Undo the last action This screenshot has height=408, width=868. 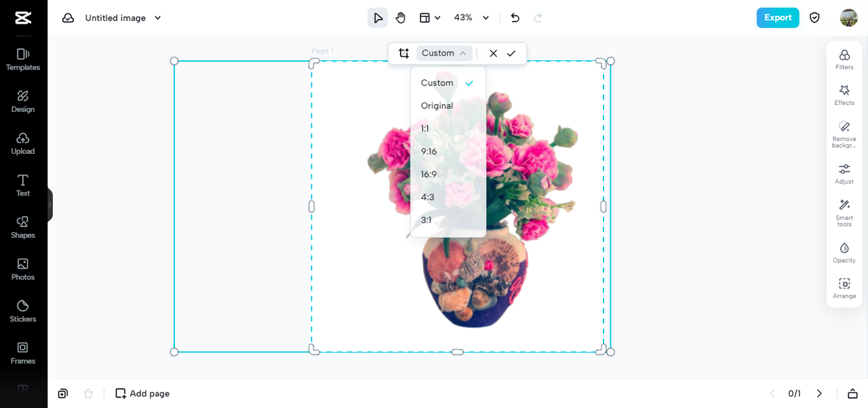click(x=515, y=18)
